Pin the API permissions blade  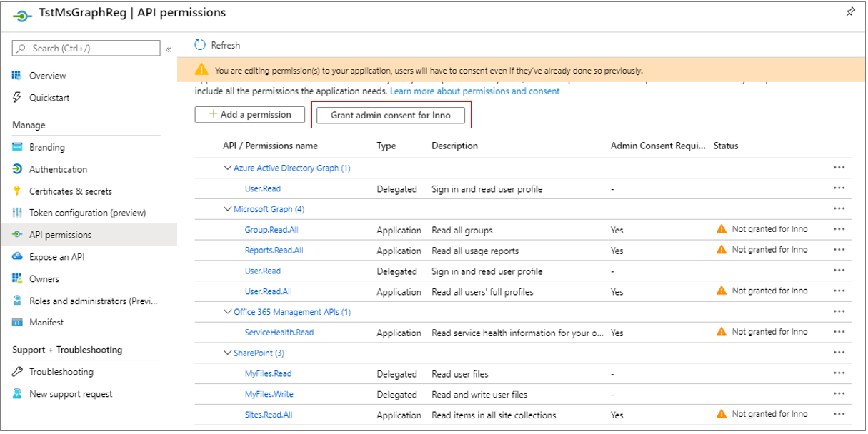pyautogui.click(x=850, y=12)
